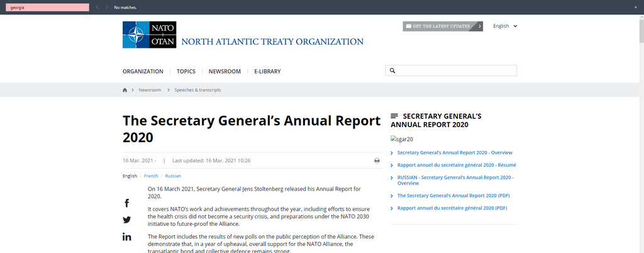Share article on Facebook
The height and width of the screenshot is (253, 644).
(x=126, y=203)
